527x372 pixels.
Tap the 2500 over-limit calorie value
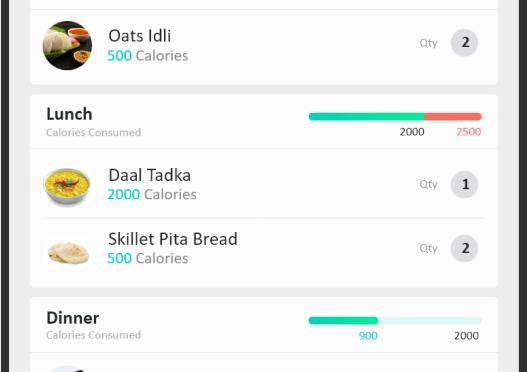(469, 132)
